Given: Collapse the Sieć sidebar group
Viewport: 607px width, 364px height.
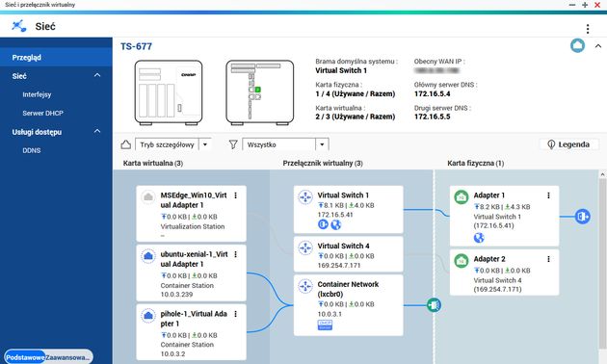Looking at the screenshot, I should (x=97, y=75).
